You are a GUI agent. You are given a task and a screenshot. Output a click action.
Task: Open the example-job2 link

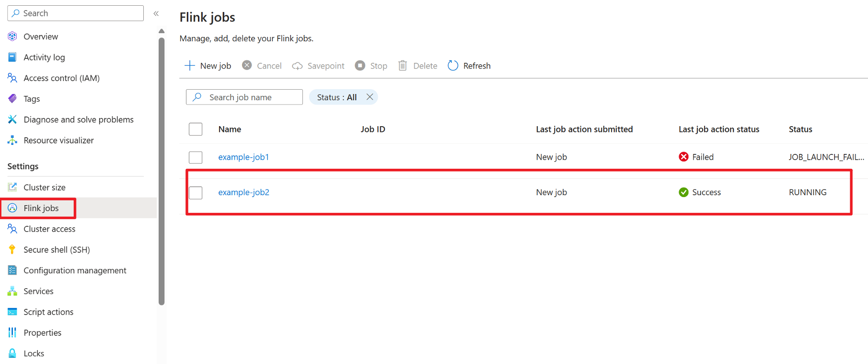[x=243, y=192]
